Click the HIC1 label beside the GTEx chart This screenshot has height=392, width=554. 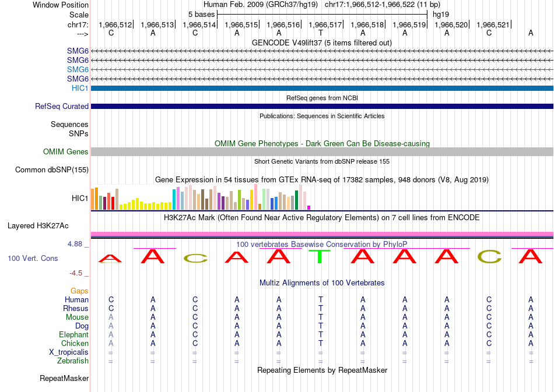click(80, 198)
